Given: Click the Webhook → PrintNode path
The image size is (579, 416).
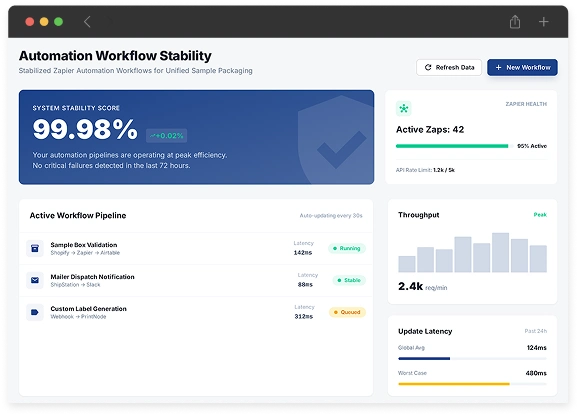Looking at the screenshot, I should [x=78, y=317].
